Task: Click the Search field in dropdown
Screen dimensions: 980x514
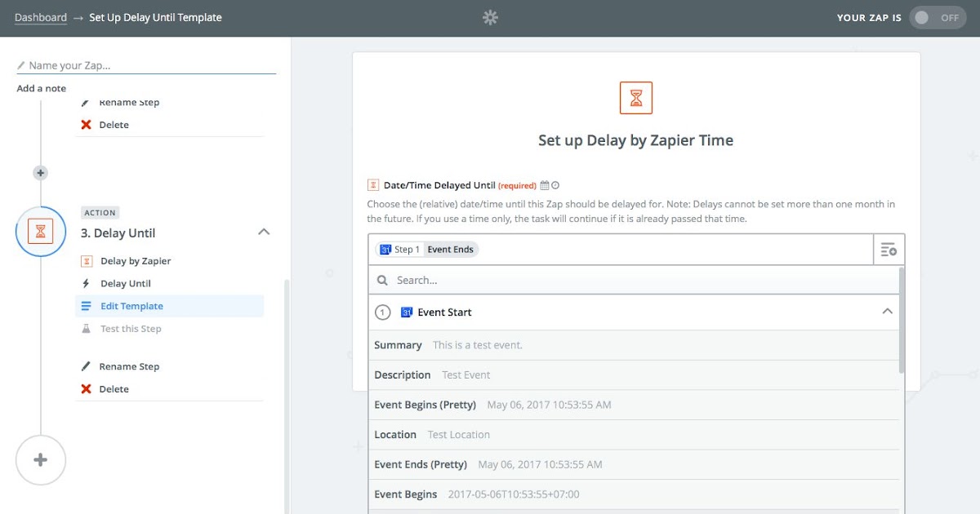Action: coord(634,280)
